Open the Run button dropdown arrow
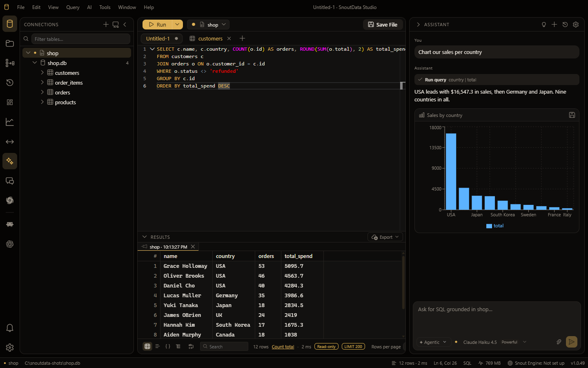 point(177,25)
